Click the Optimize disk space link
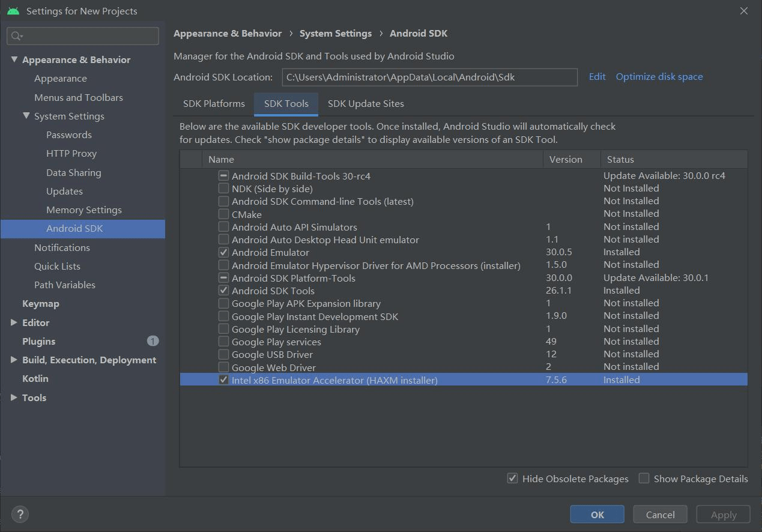This screenshot has width=762, height=532. pos(659,76)
